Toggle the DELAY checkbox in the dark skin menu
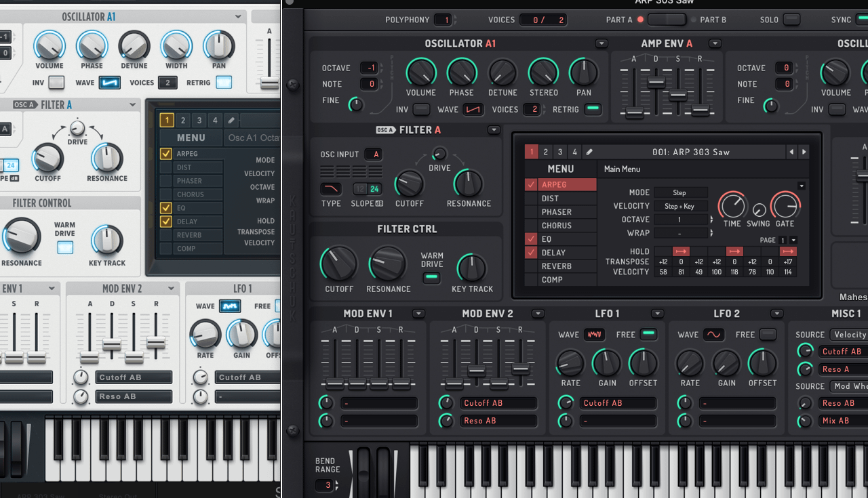This screenshot has height=498, width=868. tap(532, 253)
